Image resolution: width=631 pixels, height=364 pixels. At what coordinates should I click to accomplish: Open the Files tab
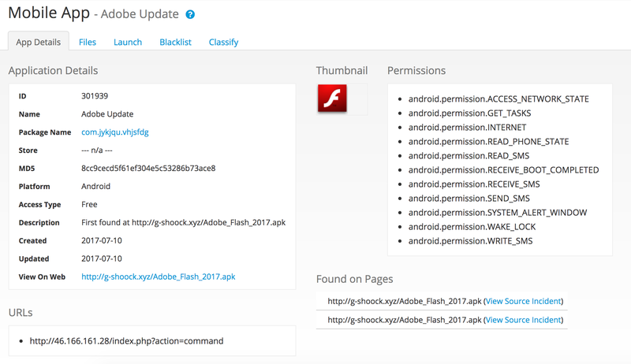pyautogui.click(x=88, y=43)
